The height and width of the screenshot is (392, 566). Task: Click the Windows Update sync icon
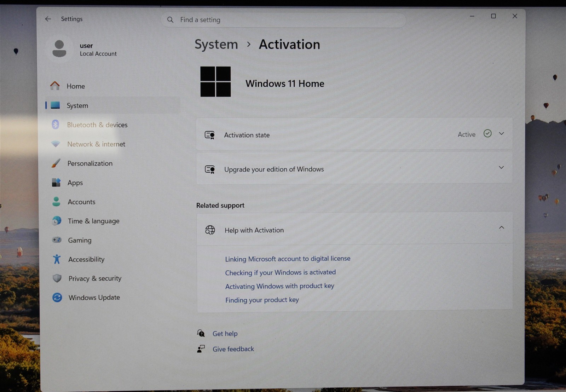(57, 298)
